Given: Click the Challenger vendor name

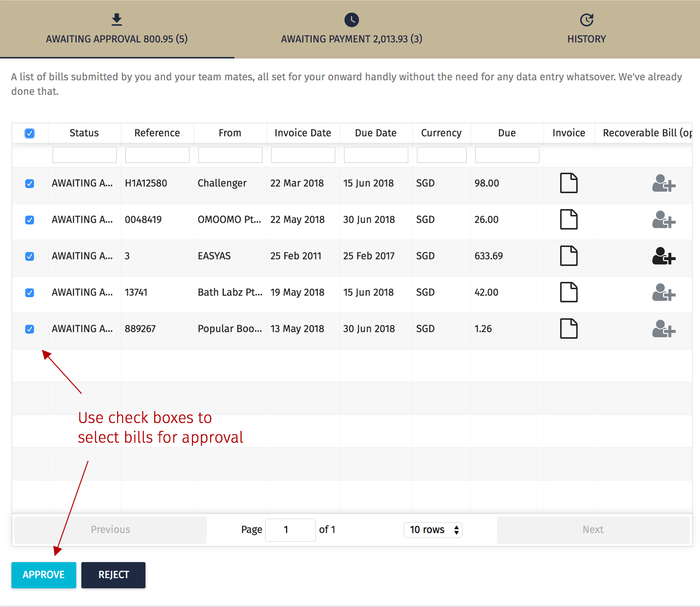Looking at the screenshot, I should 222,183.
